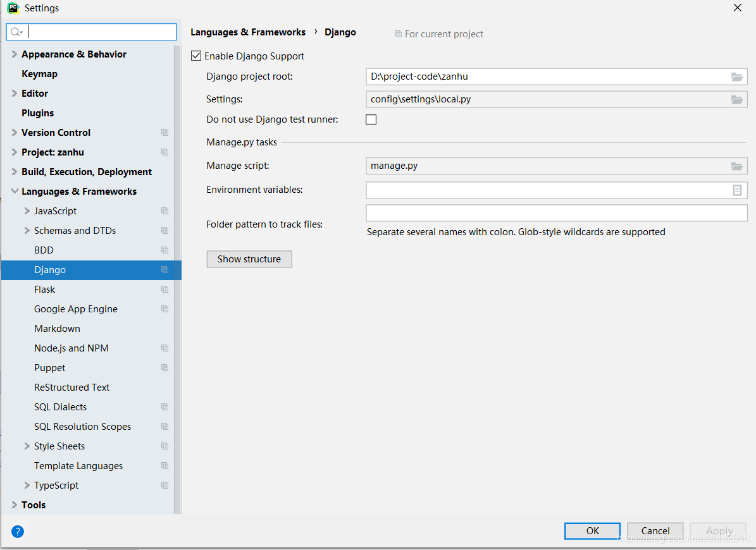Click the Cancel button
This screenshot has width=756, height=550.
pos(655,531)
